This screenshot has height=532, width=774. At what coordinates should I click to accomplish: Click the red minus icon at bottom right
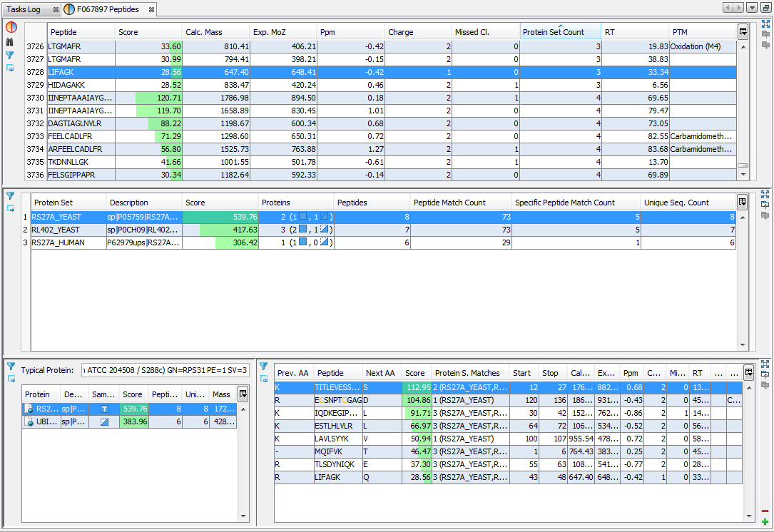click(765, 511)
